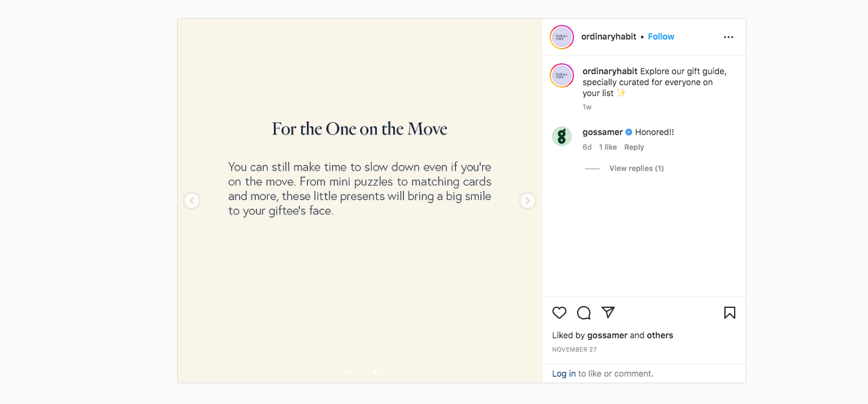This screenshot has height=404, width=868.
Task: Like the post with the heart icon
Action: pyautogui.click(x=559, y=313)
